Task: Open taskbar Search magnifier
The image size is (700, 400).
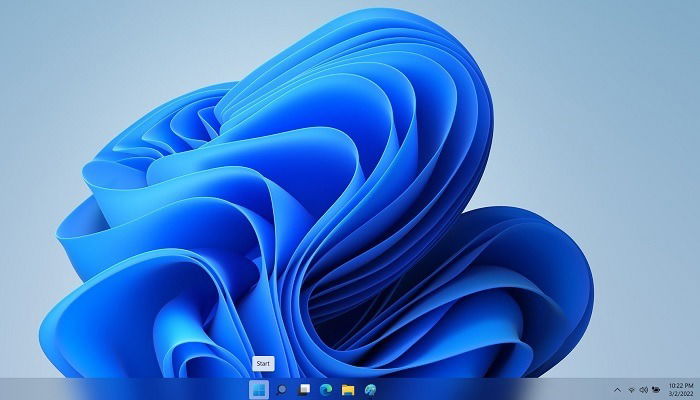Action: 281,390
